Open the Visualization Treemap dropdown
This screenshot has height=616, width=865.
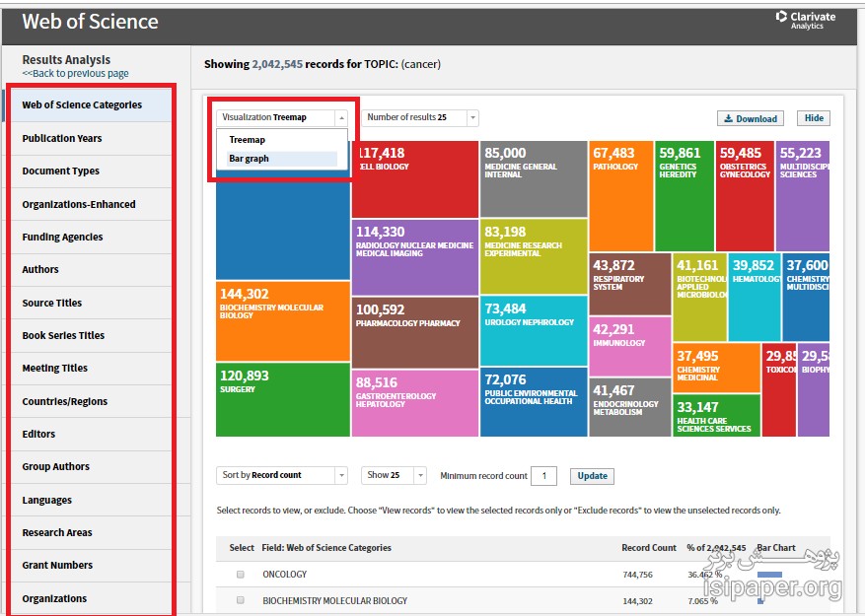[282, 117]
